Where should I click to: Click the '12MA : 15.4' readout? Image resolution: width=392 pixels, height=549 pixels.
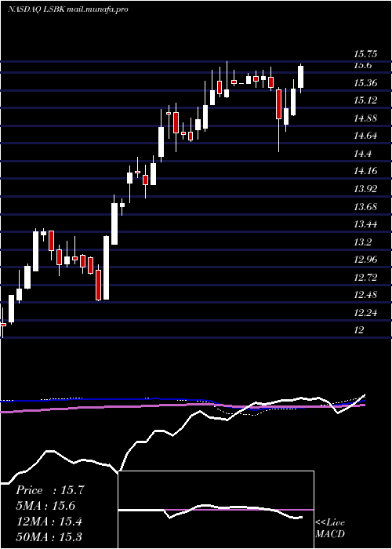(x=49, y=522)
